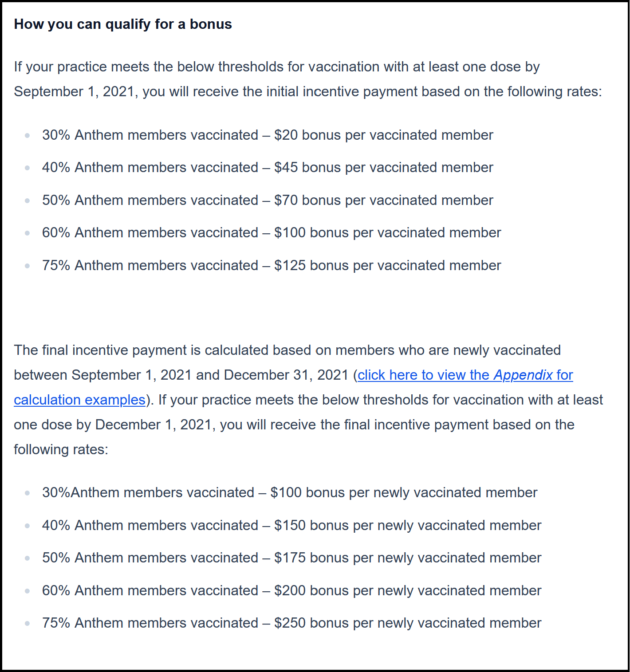
Task: Click the line beginning "The final incentive payment"
Action: tap(287, 350)
